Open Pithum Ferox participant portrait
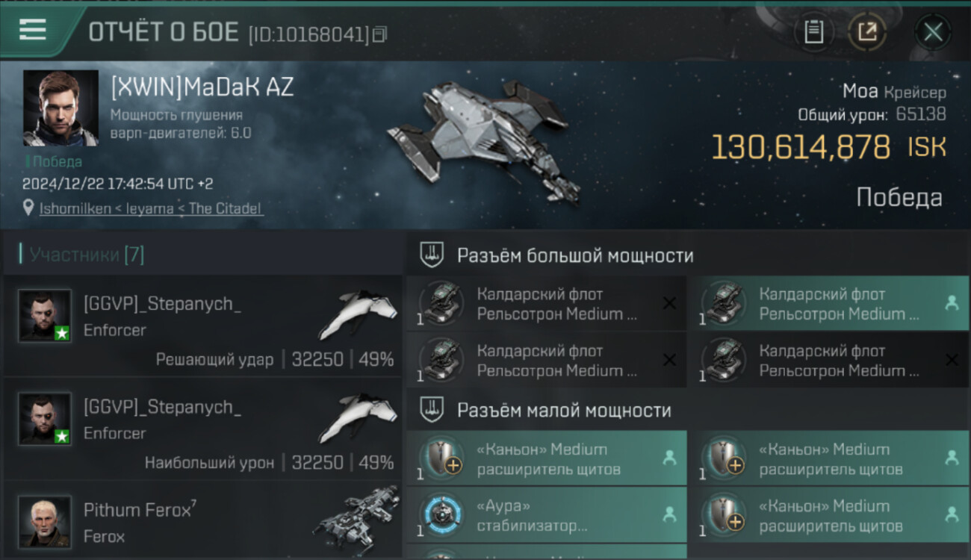 tap(45, 521)
